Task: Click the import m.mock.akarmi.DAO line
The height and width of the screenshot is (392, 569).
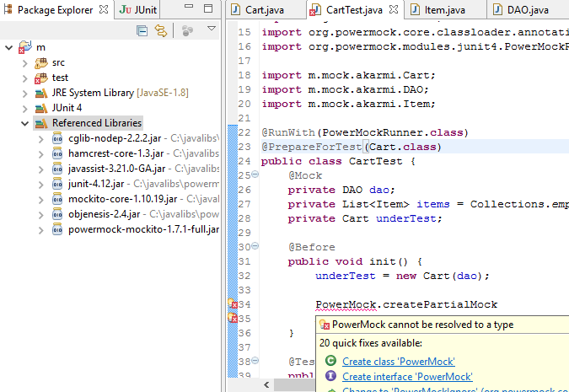Action: [345, 89]
